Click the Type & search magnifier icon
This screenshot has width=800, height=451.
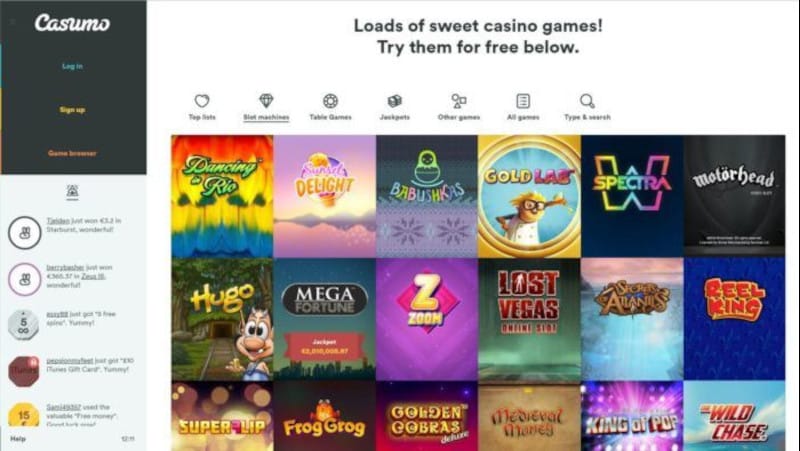pyautogui.click(x=587, y=101)
